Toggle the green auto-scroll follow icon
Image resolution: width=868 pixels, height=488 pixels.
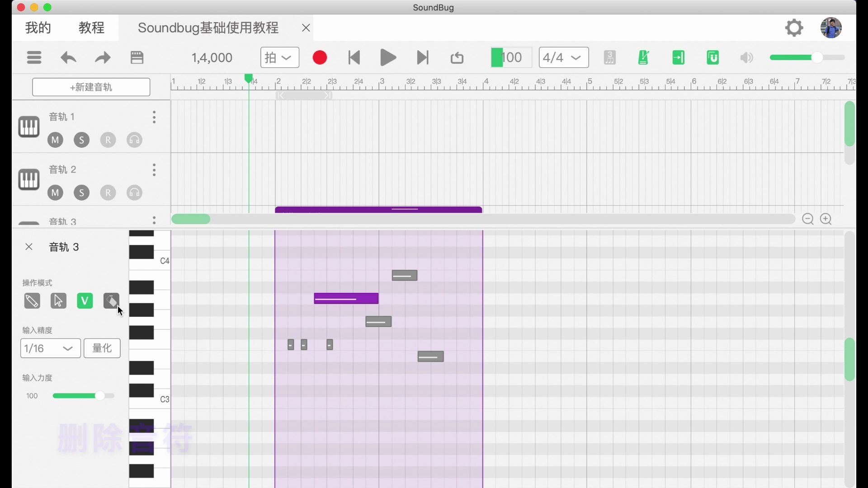(678, 57)
